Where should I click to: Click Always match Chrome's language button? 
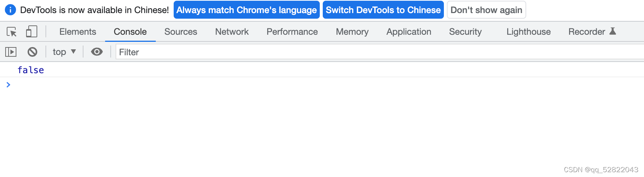click(x=246, y=10)
